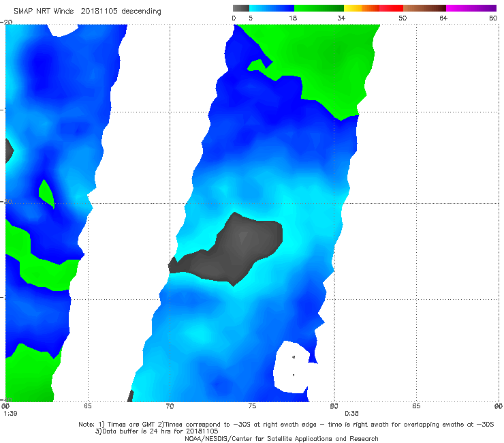
Task: Click the swath time label '0:38'
Action: click(351, 414)
